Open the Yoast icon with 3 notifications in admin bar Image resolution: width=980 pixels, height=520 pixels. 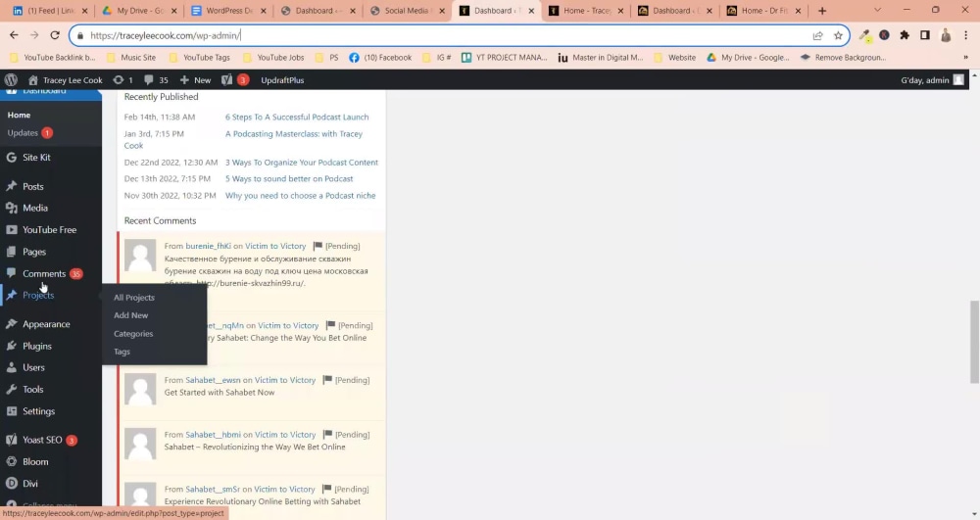[235, 80]
